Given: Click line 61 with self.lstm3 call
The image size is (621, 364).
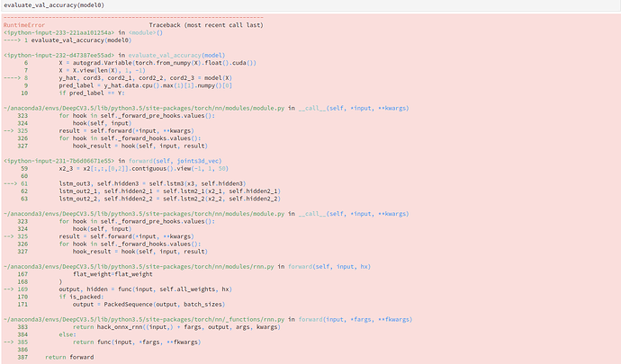Looking at the screenshot, I should point(133,183).
